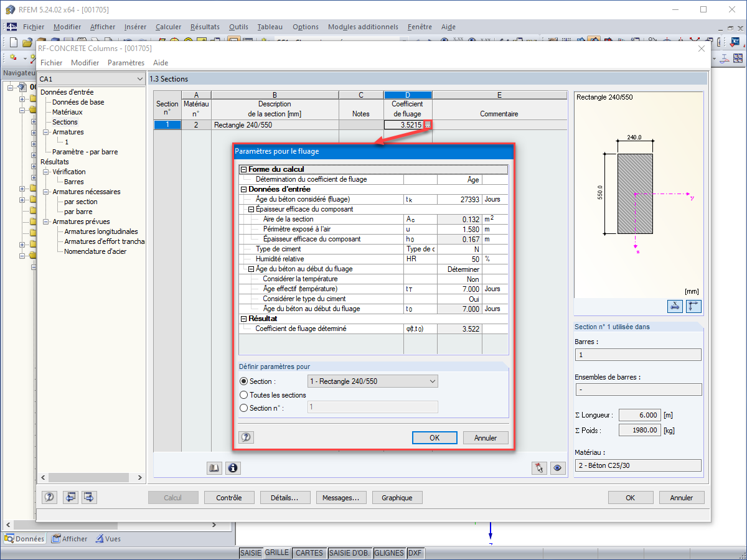This screenshot has width=747, height=560.
Task: Select the Toutes les sections radio button
Action: [x=244, y=394]
